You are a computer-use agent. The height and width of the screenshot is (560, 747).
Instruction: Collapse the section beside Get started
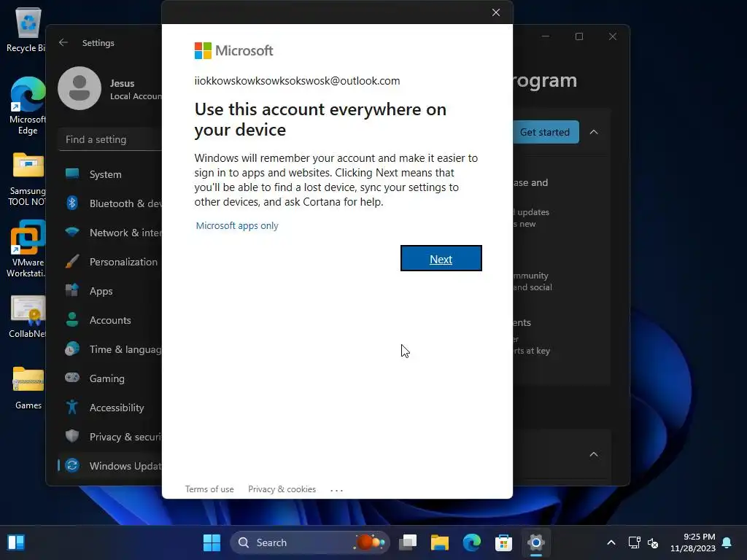(594, 132)
